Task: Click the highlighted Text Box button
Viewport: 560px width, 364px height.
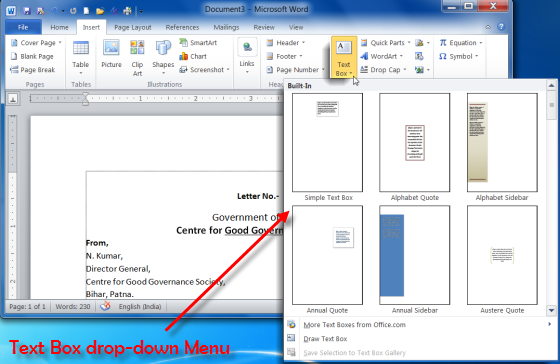Action: [344, 57]
